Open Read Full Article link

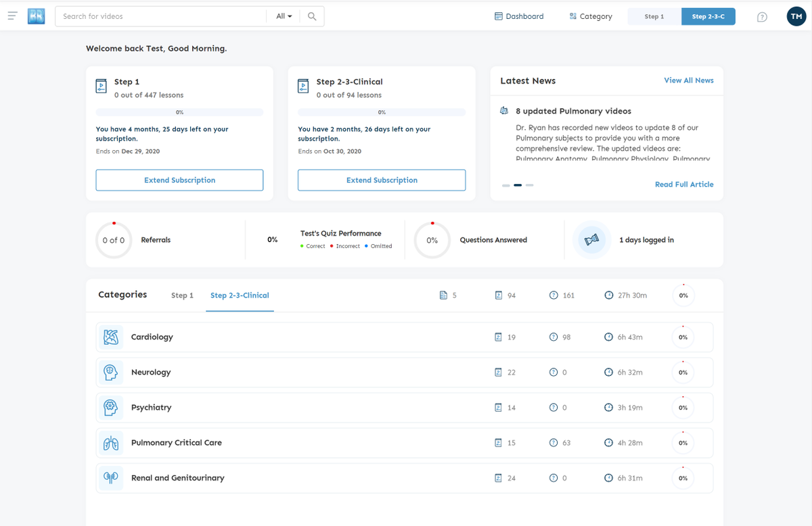click(x=684, y=185)
